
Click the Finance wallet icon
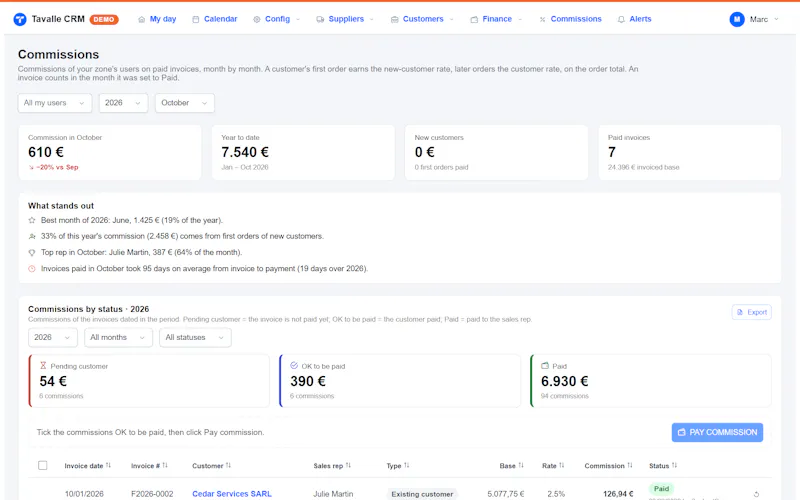[474, 19]
